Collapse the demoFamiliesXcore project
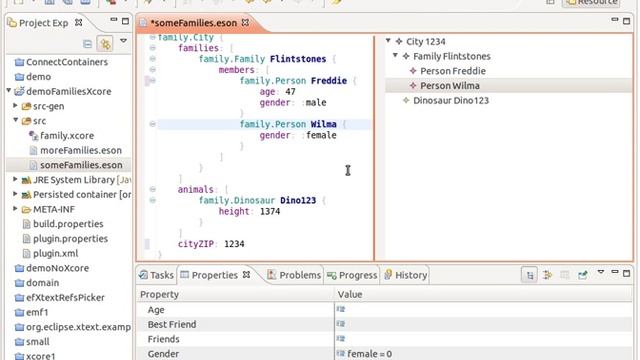 pos(9,91)
